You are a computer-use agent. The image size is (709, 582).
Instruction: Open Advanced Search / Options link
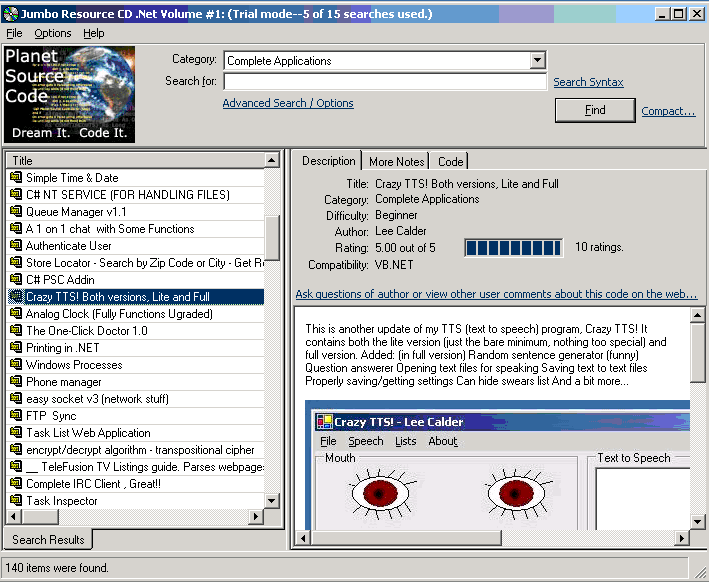(x=288, y=103)
